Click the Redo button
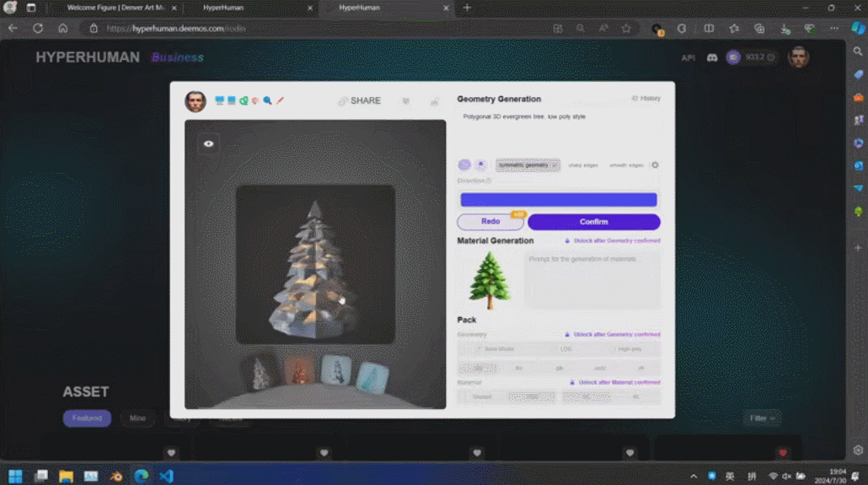This screenshot has height=485, width=868. 490,222
